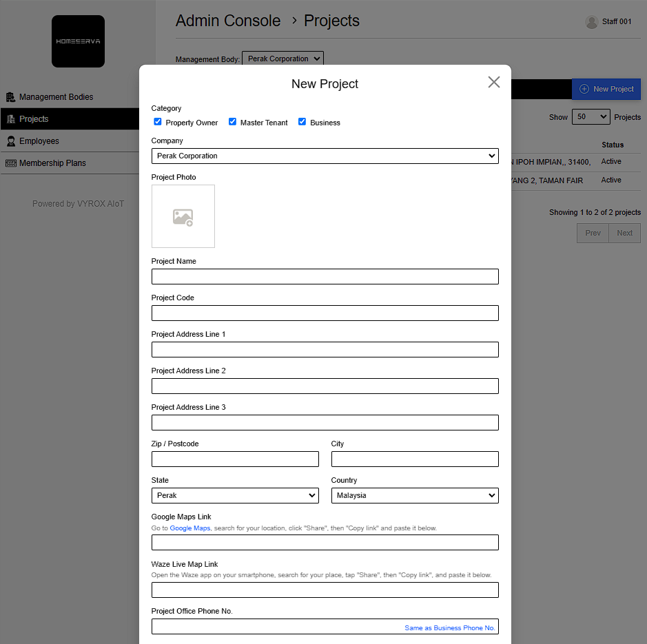Click the Staff 001 user avatar
Viewport: 647px width, 644px height.
(591, 22)
